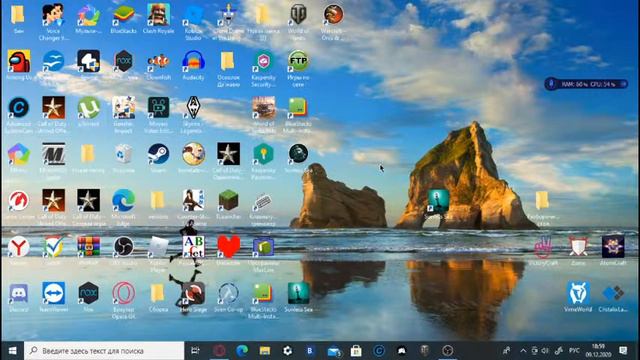Expand hidden system tray icons

coord(523,351)
